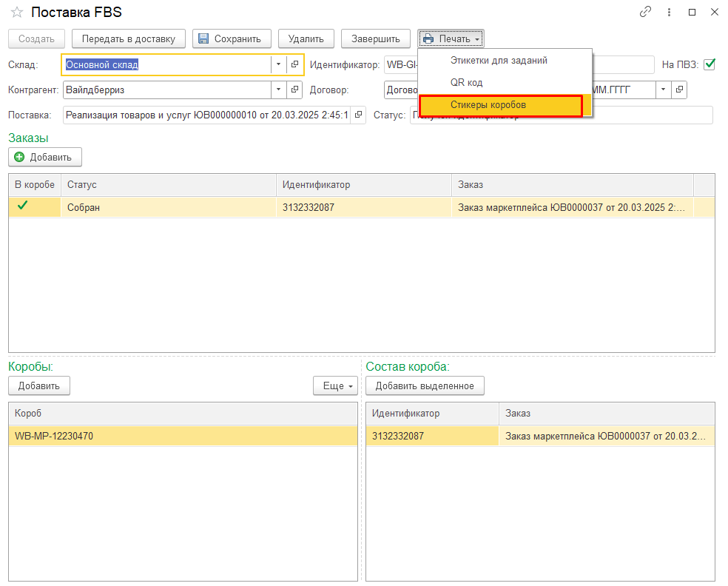This screenshot has width=728, height=586.
Task: Open the Контрагент Вайлдберриз record icon
Action: [294, 90]
